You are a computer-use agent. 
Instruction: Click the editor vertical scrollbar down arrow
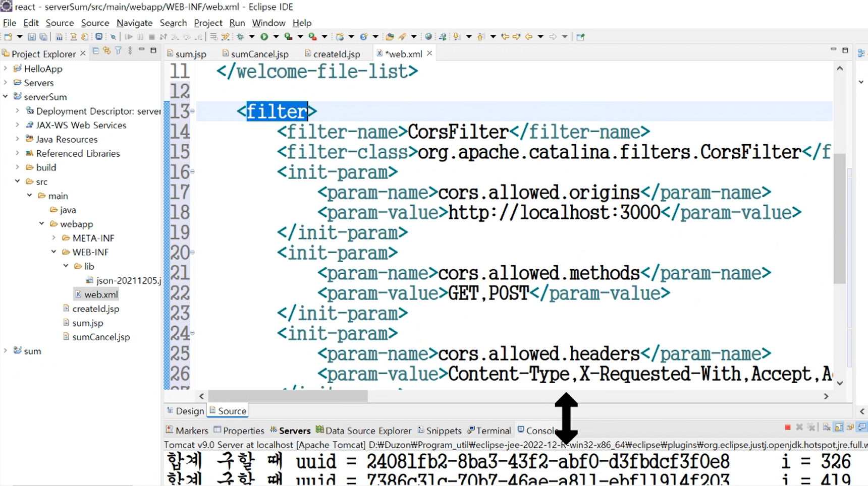[840, 383]
